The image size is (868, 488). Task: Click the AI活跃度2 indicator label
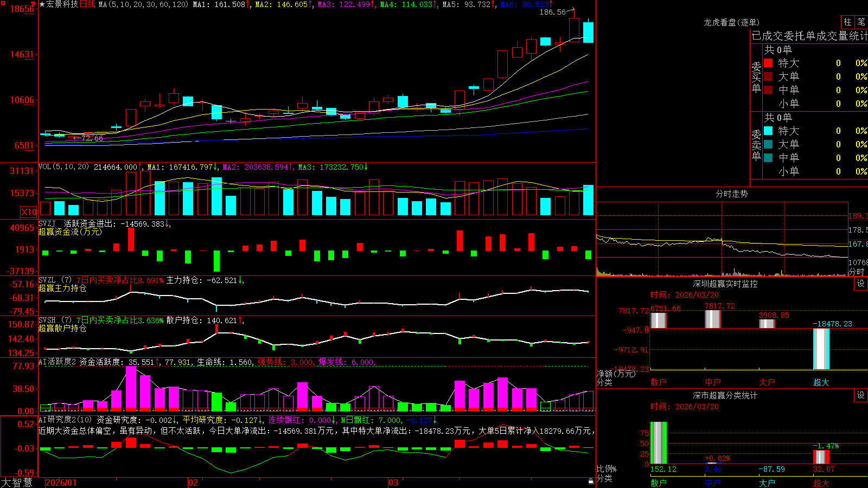(x=57, y=362)
